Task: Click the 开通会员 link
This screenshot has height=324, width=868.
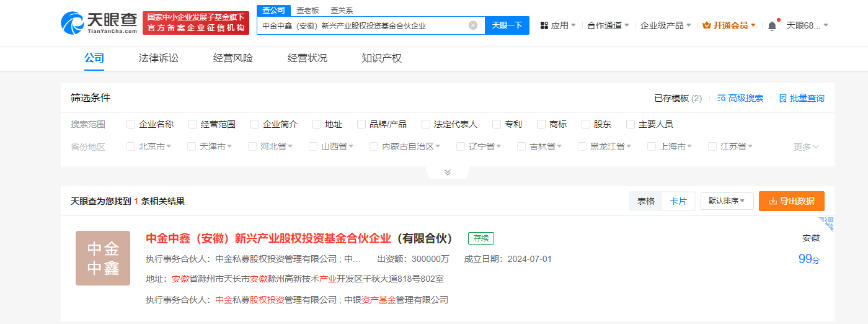Action: (x=729, y=25)
